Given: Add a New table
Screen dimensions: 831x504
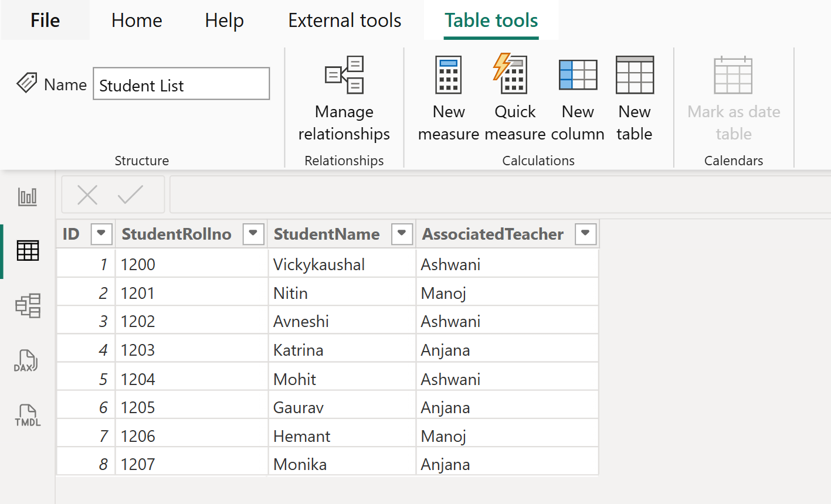Looking at the screenshot, I should pyautogui.click(x=635, y=98).
